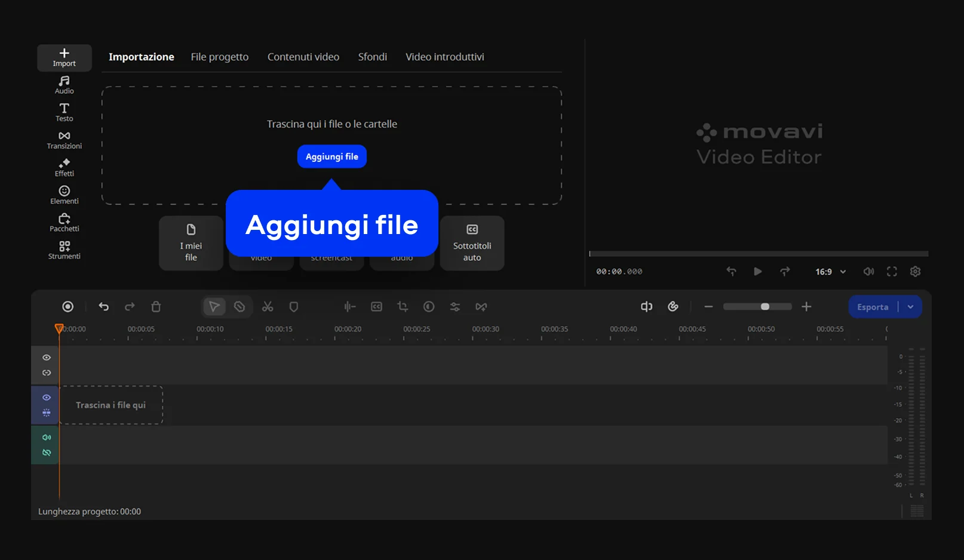Open the Effetti panel

coord(64,167)
